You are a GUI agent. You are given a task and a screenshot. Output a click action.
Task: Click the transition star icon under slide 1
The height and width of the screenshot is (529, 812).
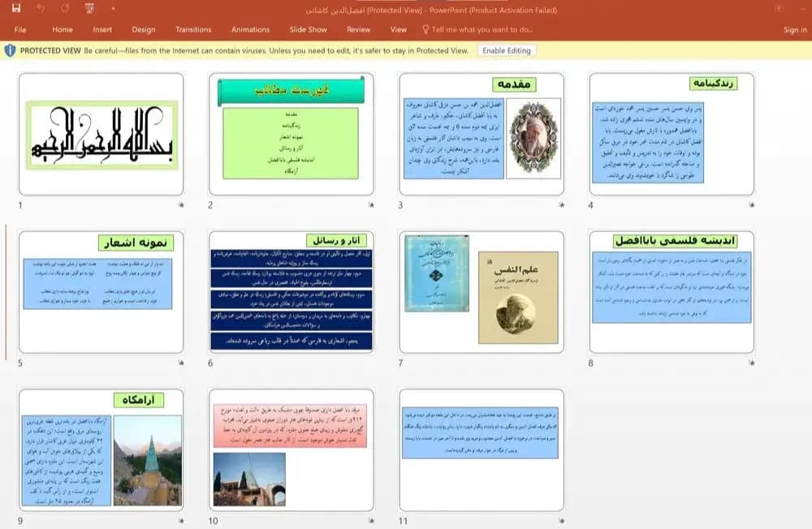pyautogui.click(x=181, y=205)
